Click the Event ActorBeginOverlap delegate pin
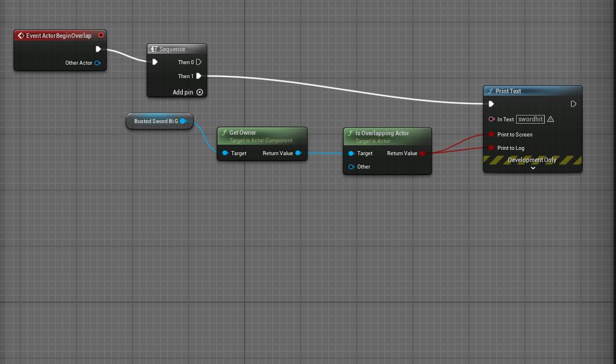This screenshot has height=364, width=616. pyautogui.click(x=101, y=36)
